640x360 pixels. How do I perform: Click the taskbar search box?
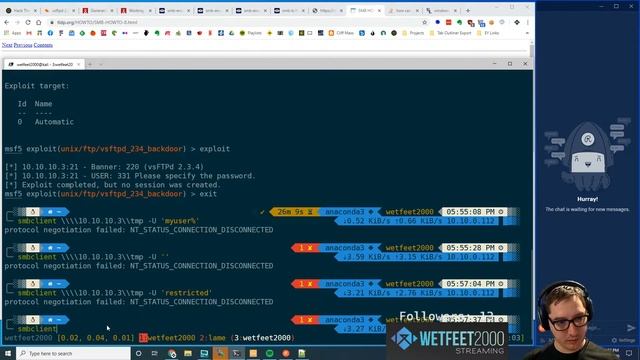point(73,353)
